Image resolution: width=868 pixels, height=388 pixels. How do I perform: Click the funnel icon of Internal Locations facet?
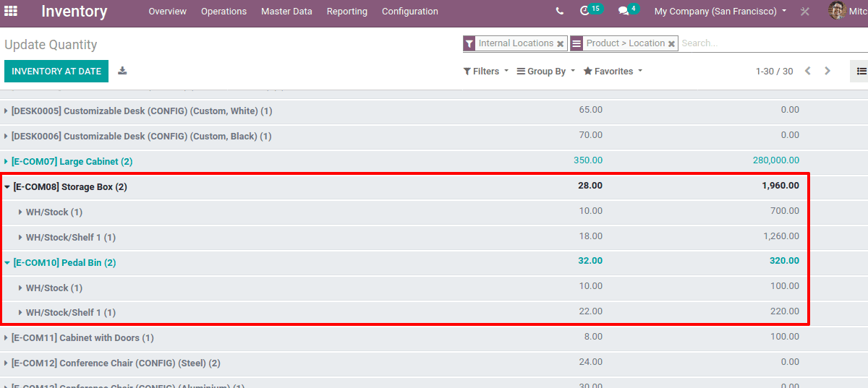[x=469, y=43]
